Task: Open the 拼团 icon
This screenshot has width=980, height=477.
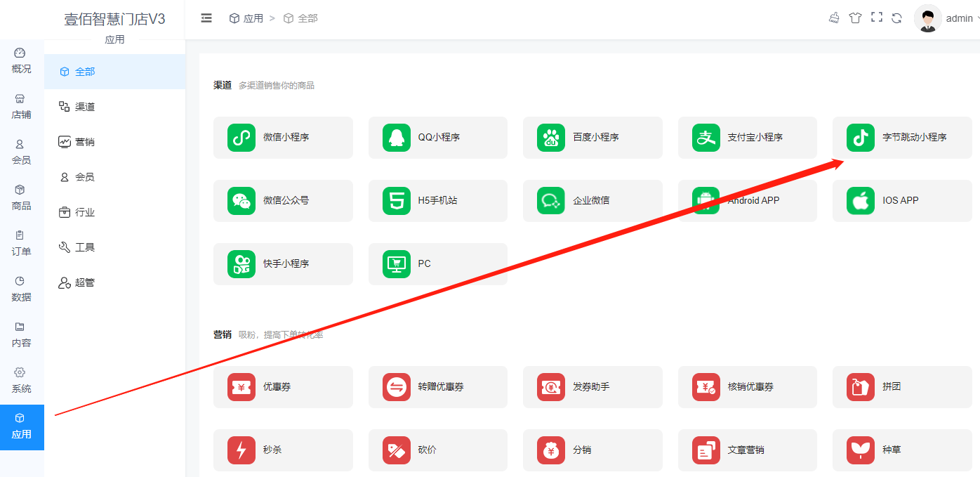Action: 861,387
